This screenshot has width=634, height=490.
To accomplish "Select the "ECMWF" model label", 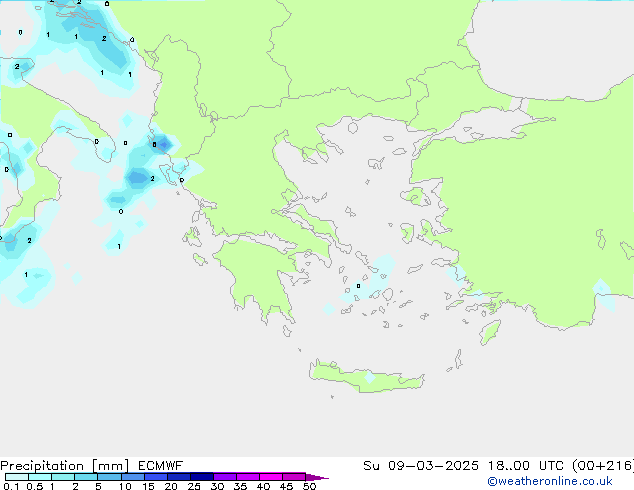I will click(x=161, y=466).
